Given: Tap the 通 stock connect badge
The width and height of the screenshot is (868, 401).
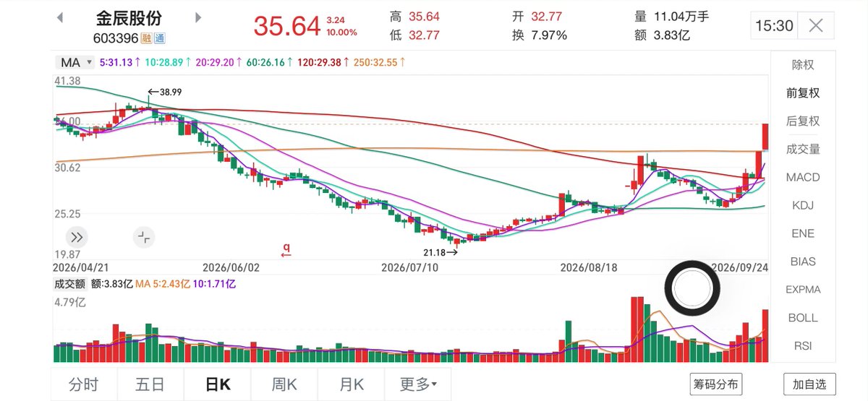Looking at the screenshot, I should pyautogui.click(x=158, y=38).
